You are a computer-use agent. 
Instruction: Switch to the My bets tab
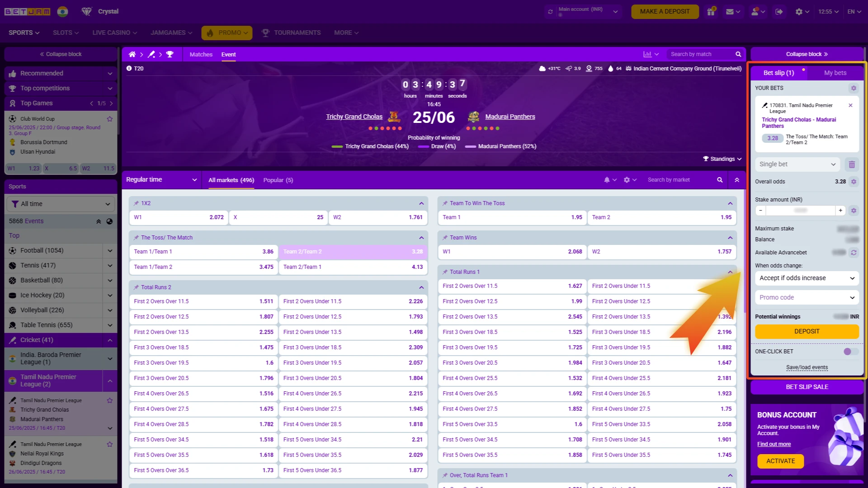click(x=834, y=73)
